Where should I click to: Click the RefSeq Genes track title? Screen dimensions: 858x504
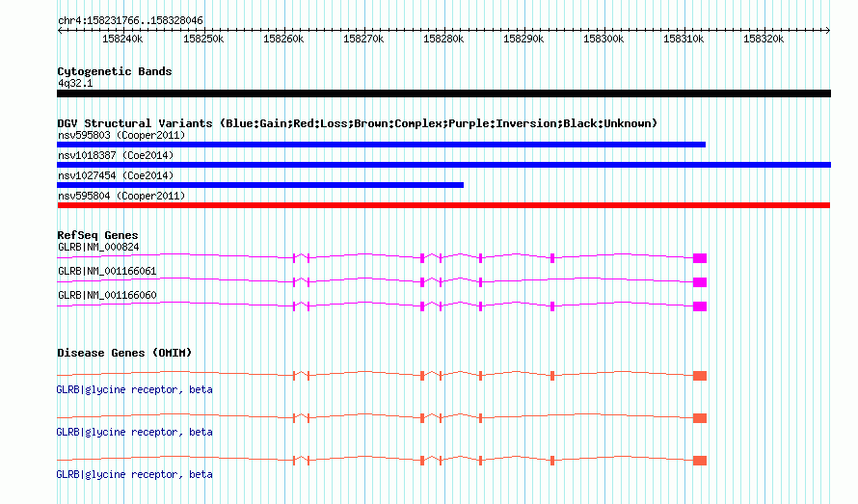coord(98,235)
